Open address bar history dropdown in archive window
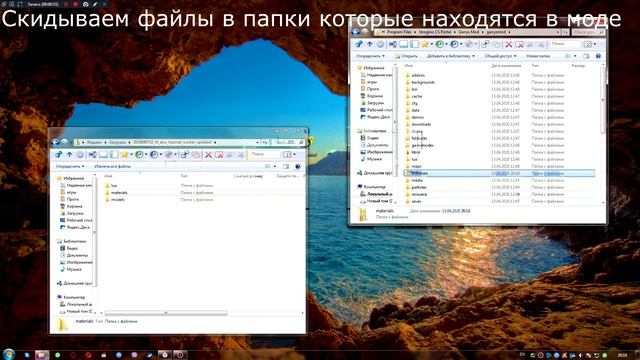 coord(257,142)
